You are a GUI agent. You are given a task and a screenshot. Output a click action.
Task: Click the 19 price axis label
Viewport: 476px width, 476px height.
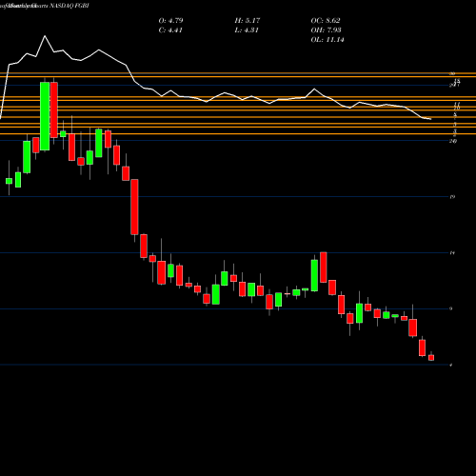pos(452,197)
